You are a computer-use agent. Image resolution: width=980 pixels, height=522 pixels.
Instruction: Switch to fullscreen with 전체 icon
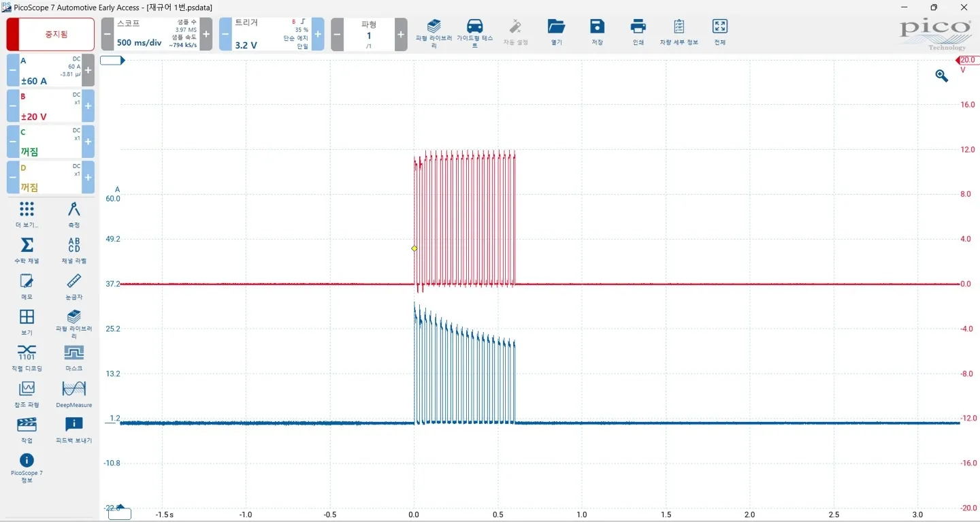(x=719, y=33)
